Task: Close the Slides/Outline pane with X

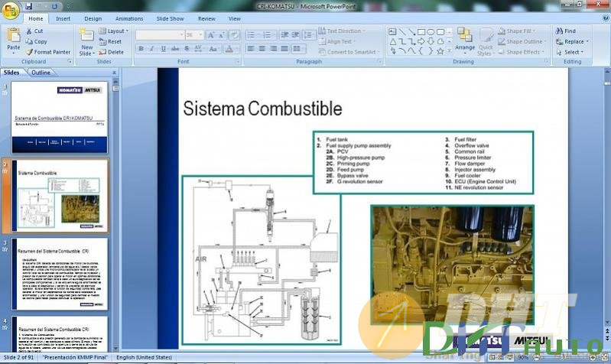Action: (x=114, y=73)
